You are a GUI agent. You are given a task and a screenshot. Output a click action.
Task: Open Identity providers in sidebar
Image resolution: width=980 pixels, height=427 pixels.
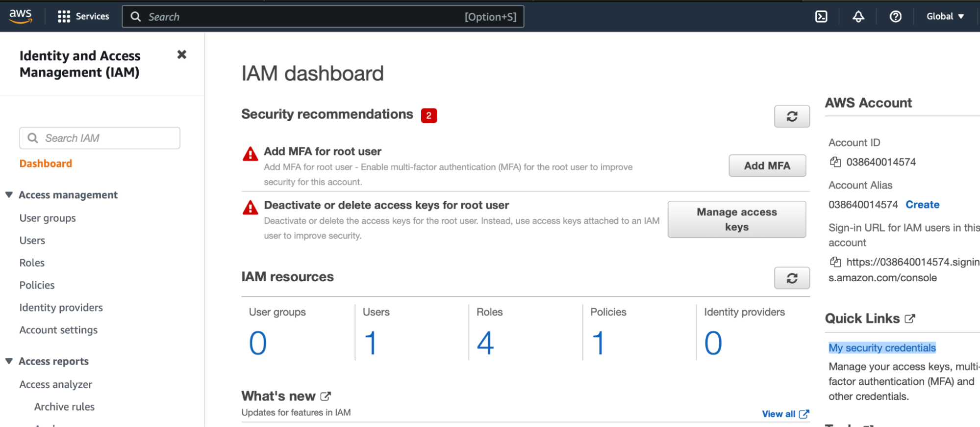(x=61, y=308)
